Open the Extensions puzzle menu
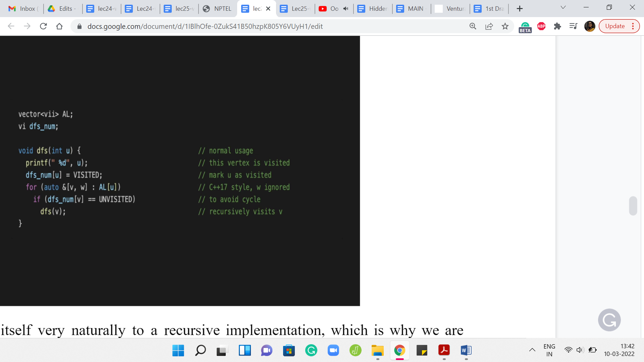The height and width of the screenshot is (362, 644). [557, 26]
